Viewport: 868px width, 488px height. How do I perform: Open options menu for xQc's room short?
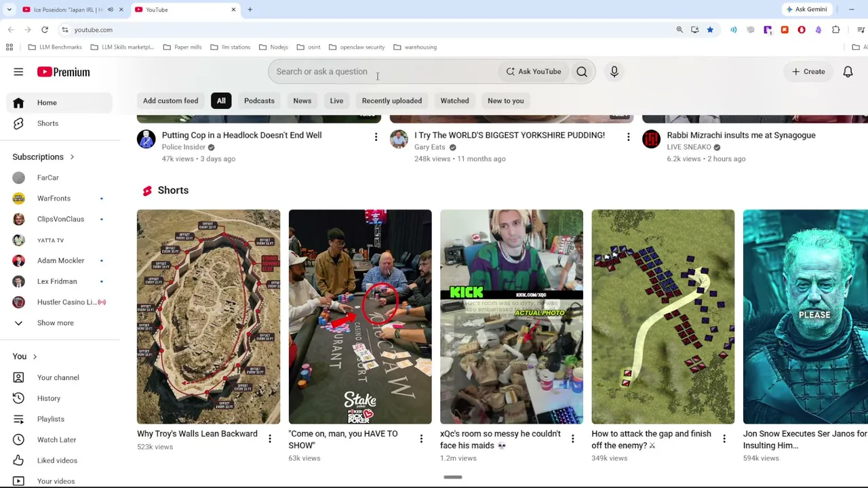coord(572,439)
